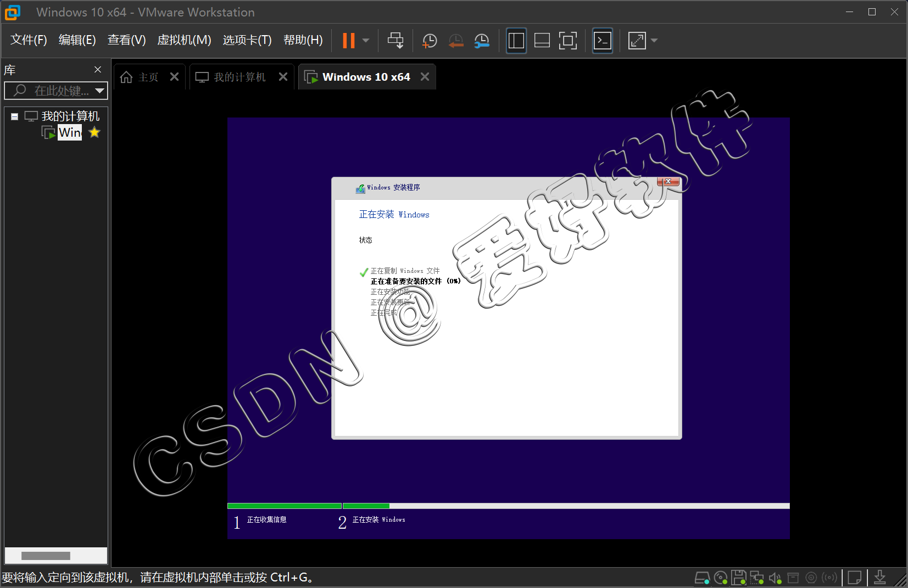Open the 虚拟机(M) menu
Viewport: 908px width, 588px height.
pos(184,40)
